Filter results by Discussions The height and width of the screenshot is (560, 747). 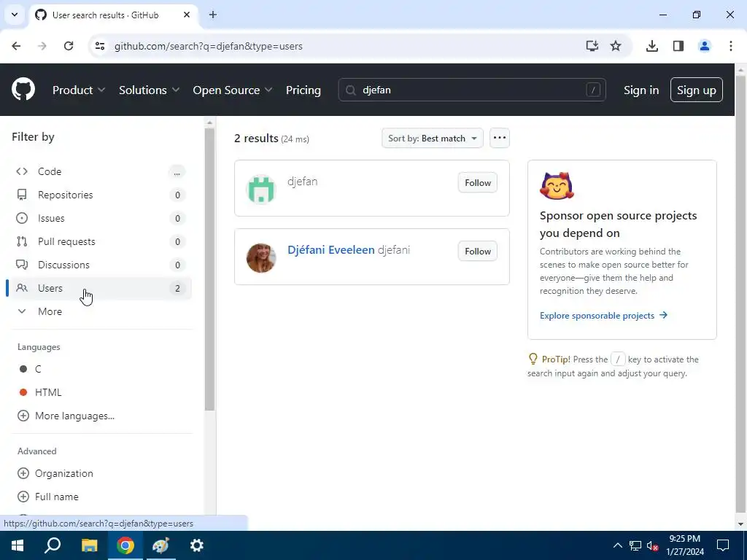pos(101,265)
